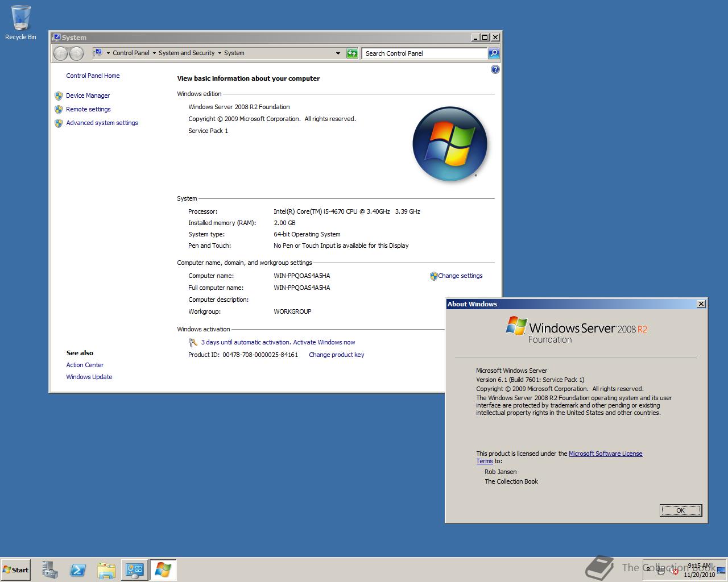Open the Recycle Bin desktop icon

pos(20,23)
